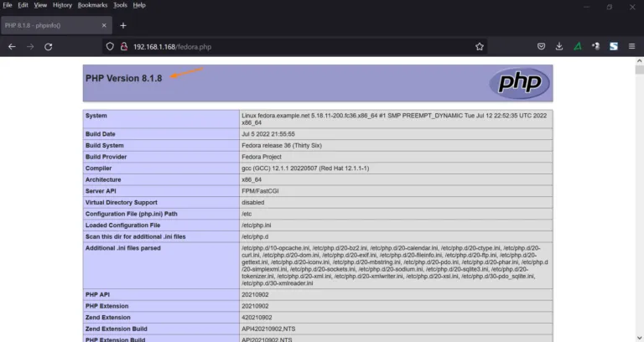644x342 pixels.
Task: Click the extension icon next to green triangle
Action: pos(595,46)
